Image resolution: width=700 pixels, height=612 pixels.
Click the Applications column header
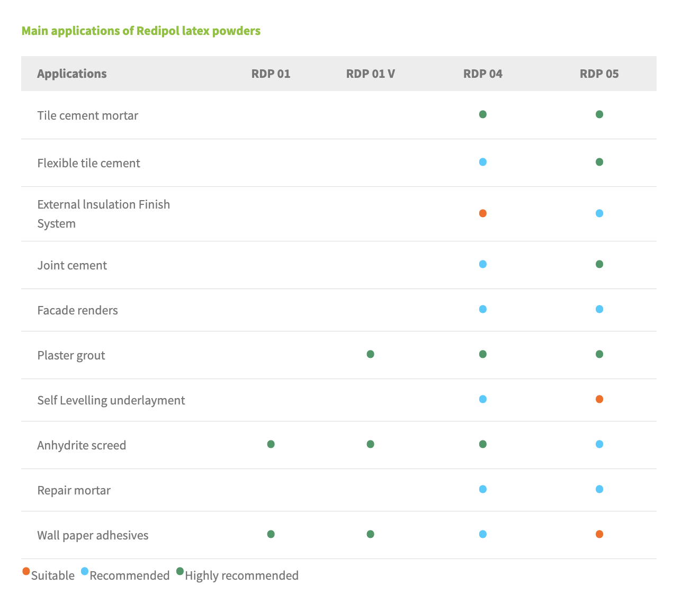(71, 74)
